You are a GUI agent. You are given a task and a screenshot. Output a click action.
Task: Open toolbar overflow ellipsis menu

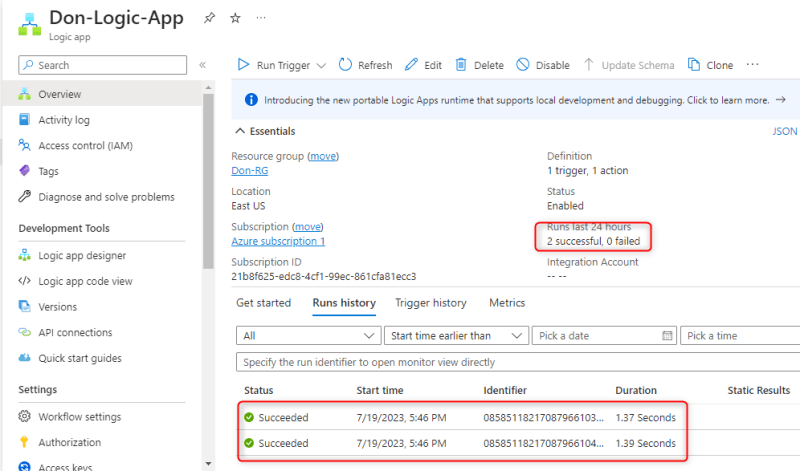pos(752,64)
